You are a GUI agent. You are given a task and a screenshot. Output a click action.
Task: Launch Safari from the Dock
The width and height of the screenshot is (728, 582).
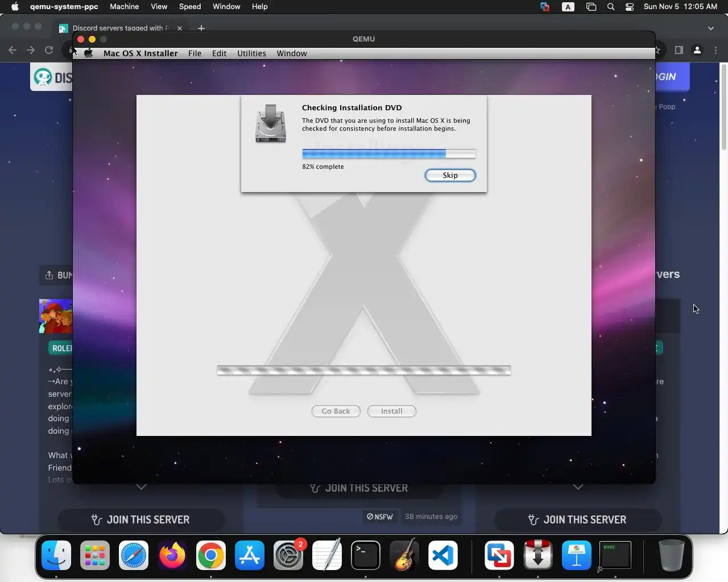(x=134, y=555)
